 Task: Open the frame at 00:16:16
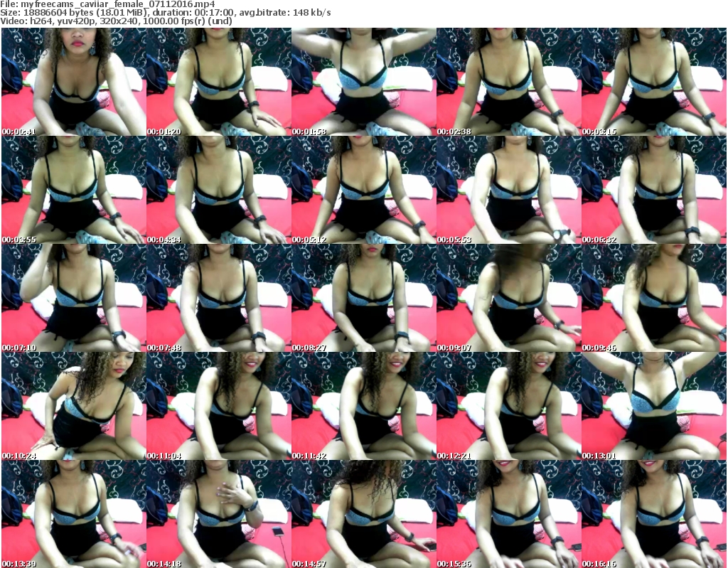click(x=654, y=514)
